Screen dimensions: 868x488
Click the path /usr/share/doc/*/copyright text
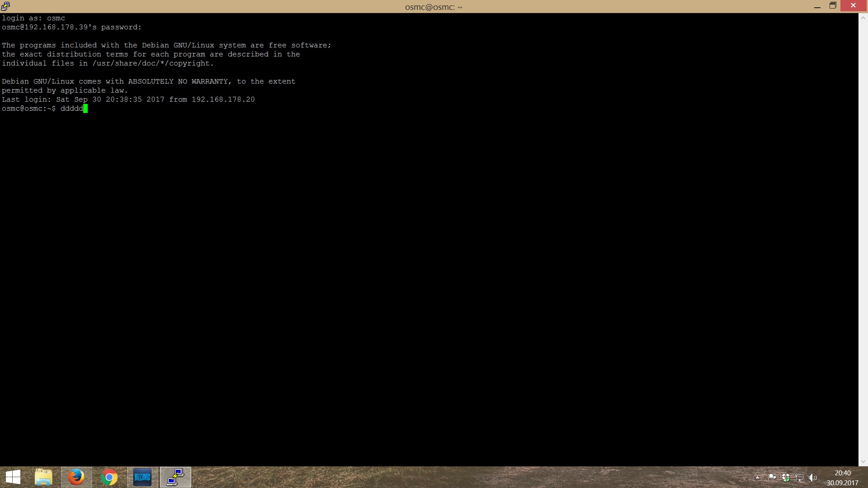click(x=151, y=63)
